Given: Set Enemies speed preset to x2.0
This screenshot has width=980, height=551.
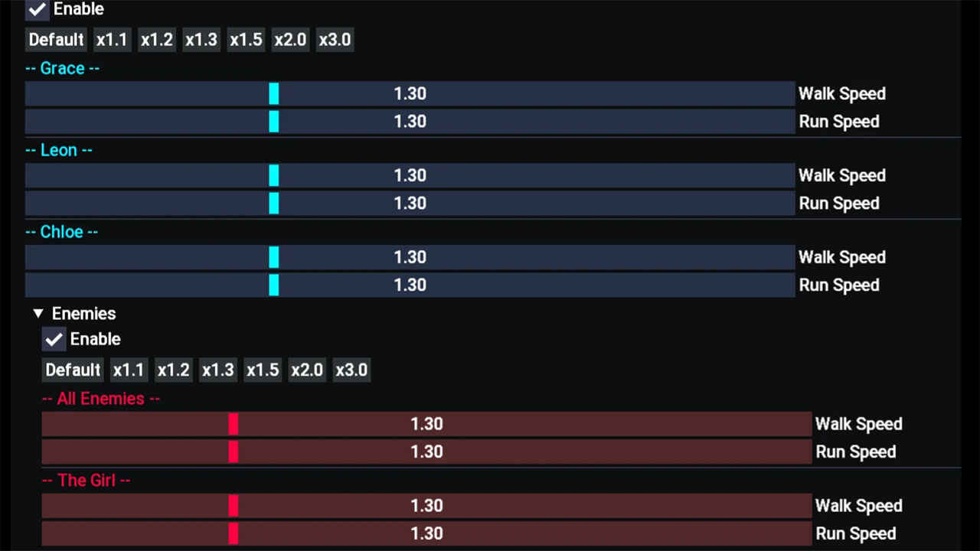Looking at the screenshot, I should [307, 370].
